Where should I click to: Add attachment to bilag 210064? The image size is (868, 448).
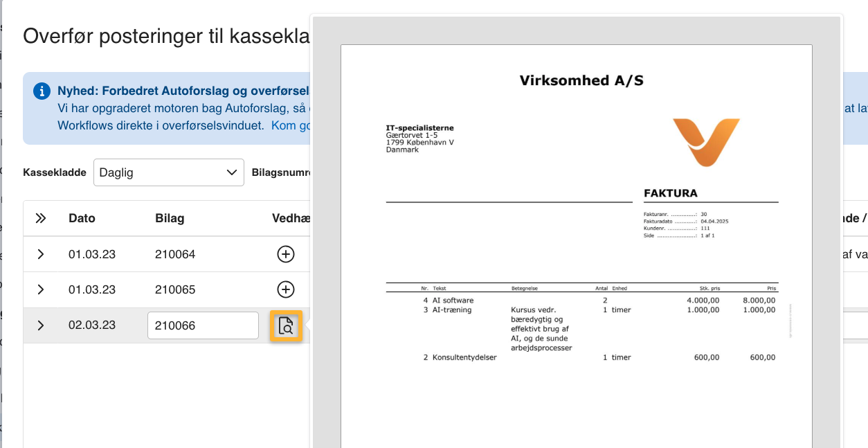[x=286, y=254]
